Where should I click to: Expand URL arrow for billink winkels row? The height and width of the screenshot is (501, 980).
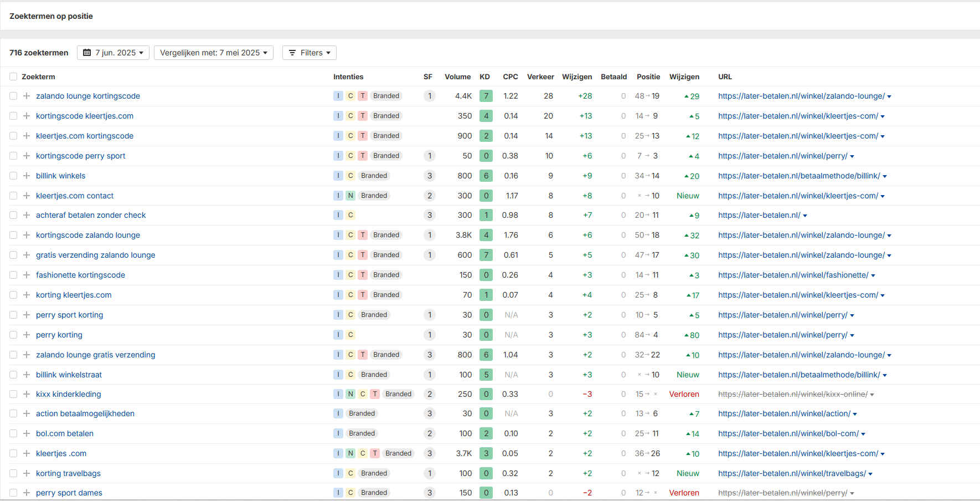pos(885,176)
